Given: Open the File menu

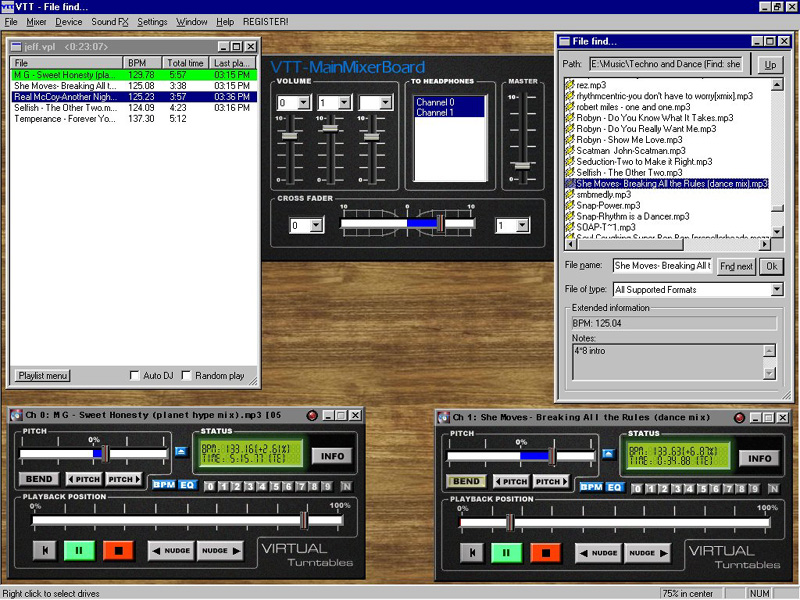Looking at the screenshot, I should [x=11, y=22].
